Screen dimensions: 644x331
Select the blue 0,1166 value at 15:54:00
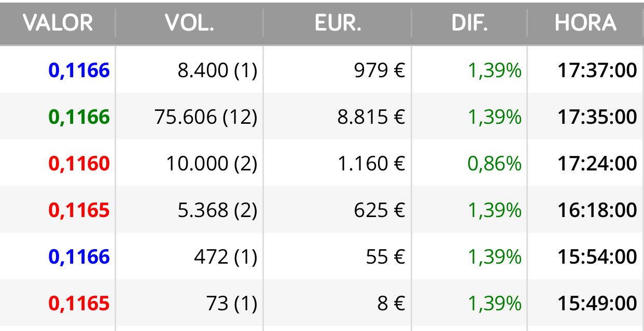[x=79, y=257]
